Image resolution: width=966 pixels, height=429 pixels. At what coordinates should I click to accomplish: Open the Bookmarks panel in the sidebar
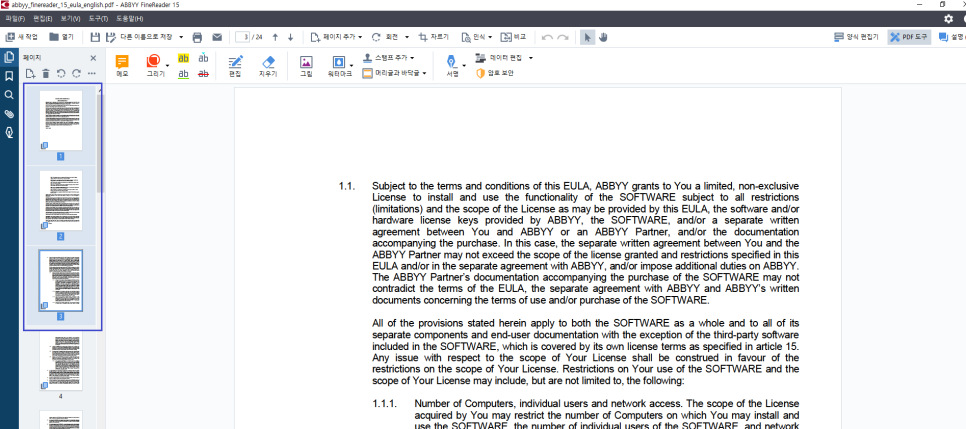click(9, 76)
